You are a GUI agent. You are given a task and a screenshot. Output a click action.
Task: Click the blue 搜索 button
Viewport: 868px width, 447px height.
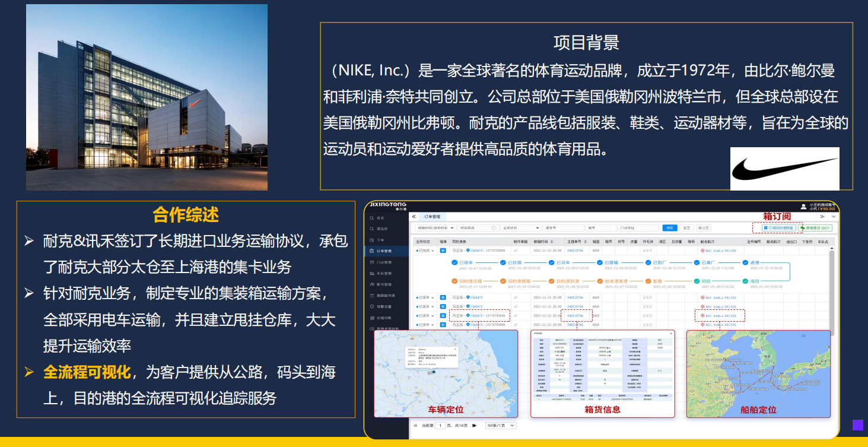(670, 228)
